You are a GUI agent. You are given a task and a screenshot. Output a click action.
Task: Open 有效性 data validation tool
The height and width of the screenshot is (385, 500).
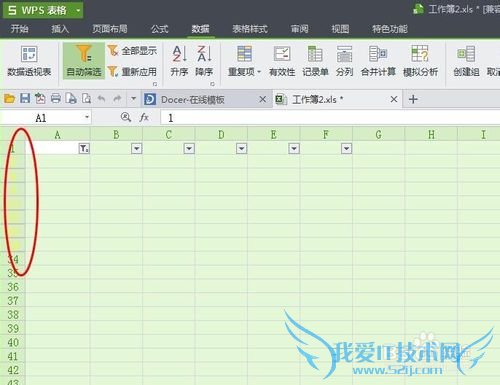[282, 61]
